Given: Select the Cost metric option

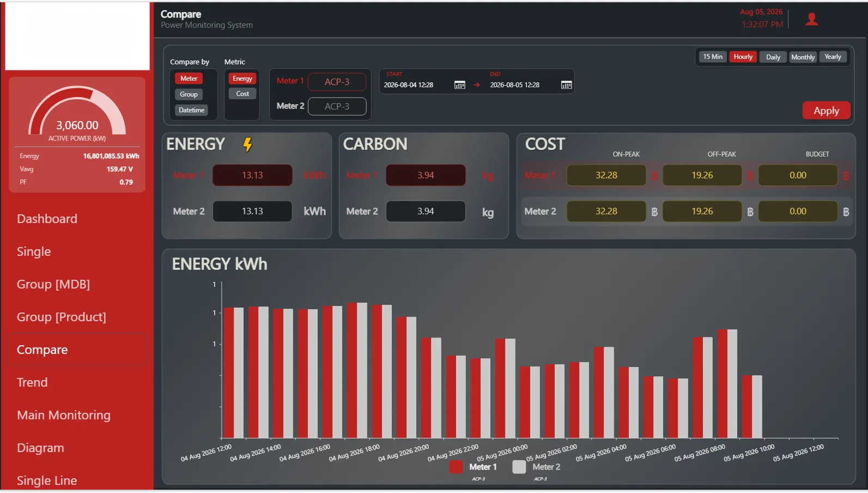Looking at the screenshot, I should [x=242, y=94].
